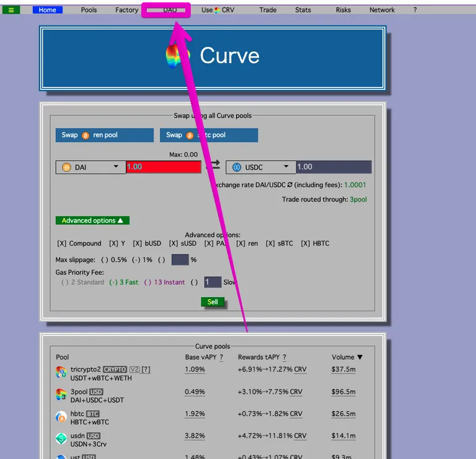Click the red DAI amount field
Screen dimensions: 476x459
click(164, 167)
